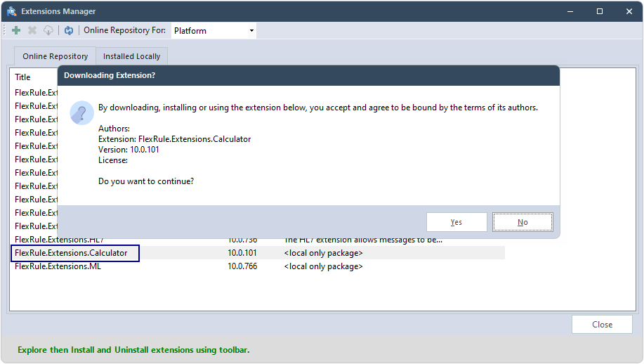Screen dimensions: 644x364
Task: Click the version cell 10.0.766
Action: point(242,266)
